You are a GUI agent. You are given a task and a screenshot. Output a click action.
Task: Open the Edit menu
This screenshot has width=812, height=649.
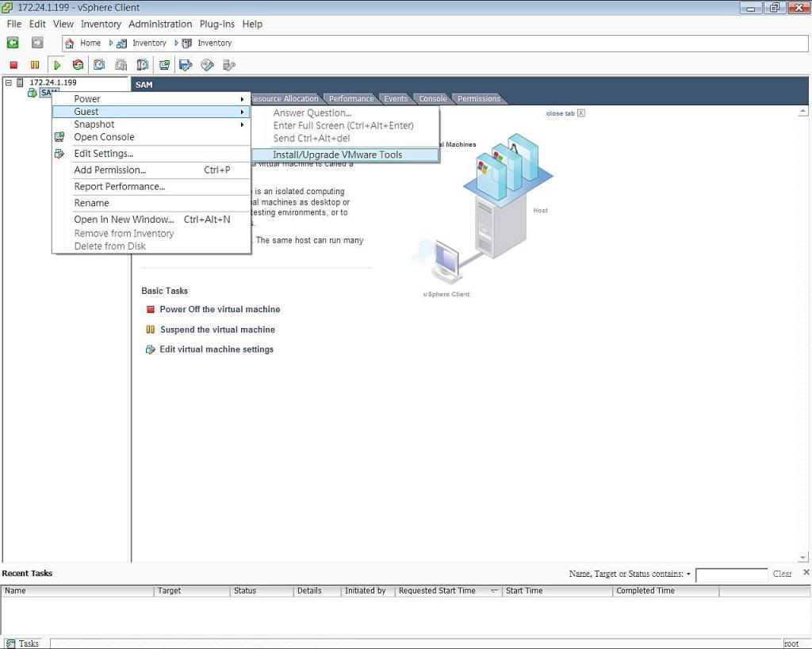(x=37, y=24)
